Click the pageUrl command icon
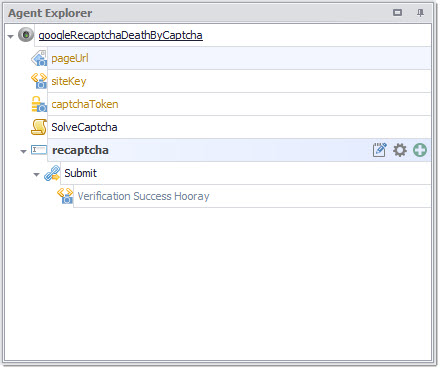 pyautogui.click(x=39, y=58)
